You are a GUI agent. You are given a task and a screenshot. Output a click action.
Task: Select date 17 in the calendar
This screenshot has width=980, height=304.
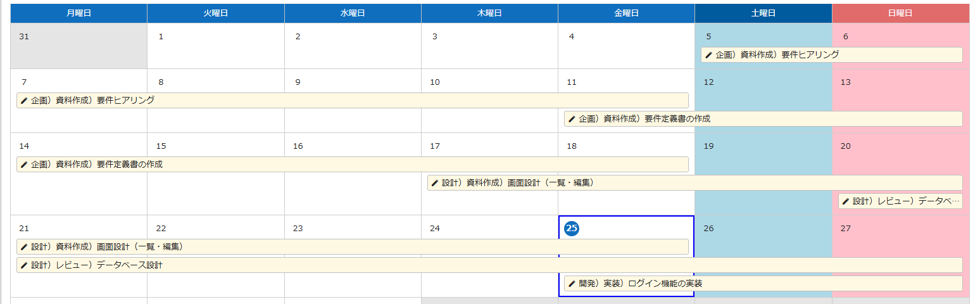pos(435,146)
